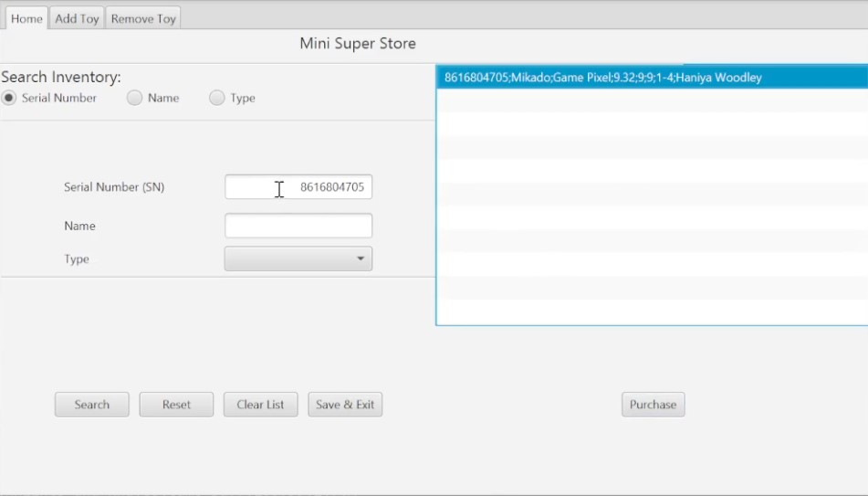The image size is (868, 496).
Task: Click the Search Inventory heading
Action: (x=61, y=78)
